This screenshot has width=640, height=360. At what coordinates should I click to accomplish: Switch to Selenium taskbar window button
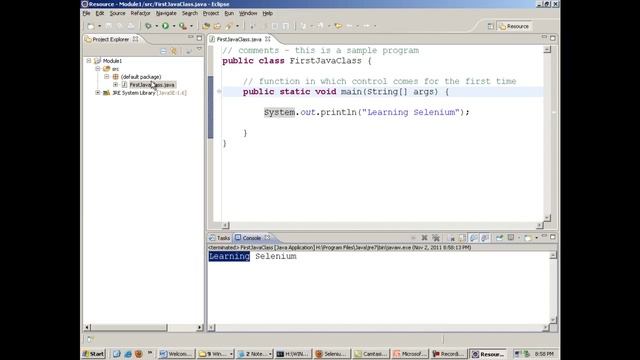tap(331, 354)
